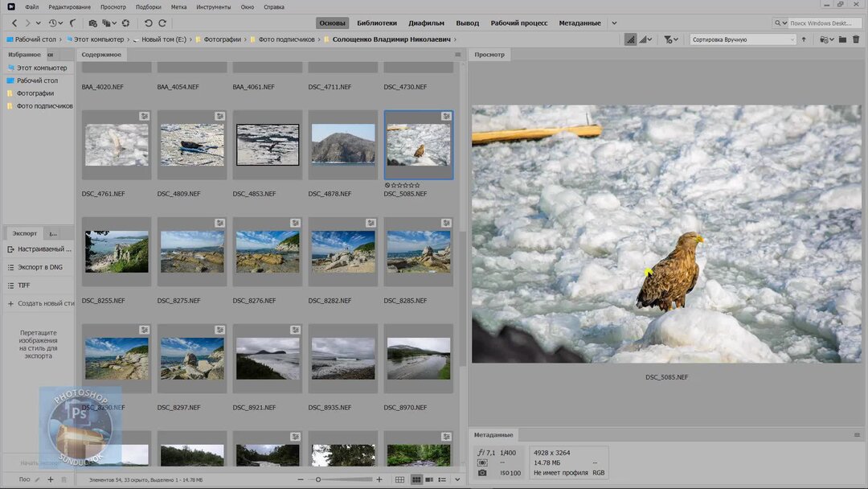The width and height of the screenshot is (868, 489).
Task: Expand chevron after Солощенко Владимир Николаевич
Action: click(x=455, y=39)
